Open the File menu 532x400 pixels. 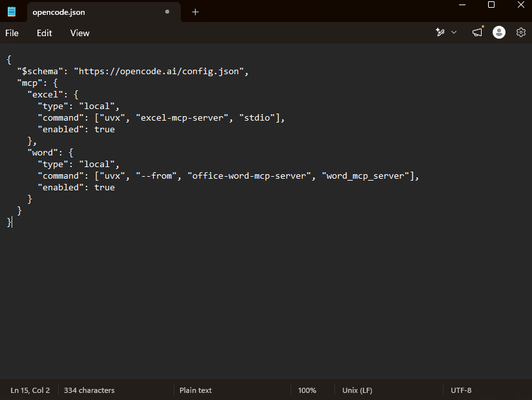(12, 33)
